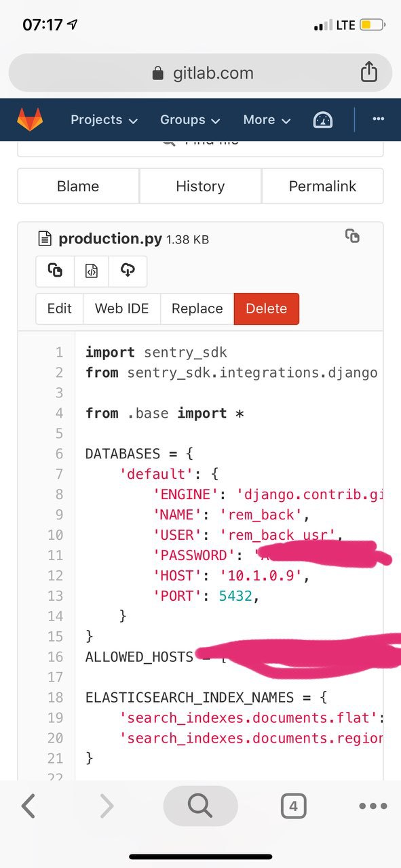This screenshot has height=868, width=401.
Task: Open the GitLab fox logo home
Action: pos(29,119)
